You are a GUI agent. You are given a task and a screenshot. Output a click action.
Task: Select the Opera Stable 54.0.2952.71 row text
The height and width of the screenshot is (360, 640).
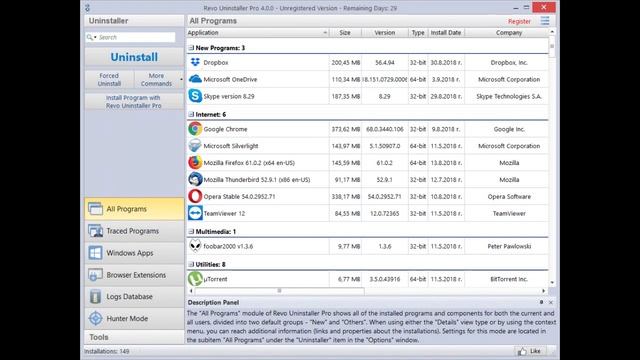click(x=239, y=196)
